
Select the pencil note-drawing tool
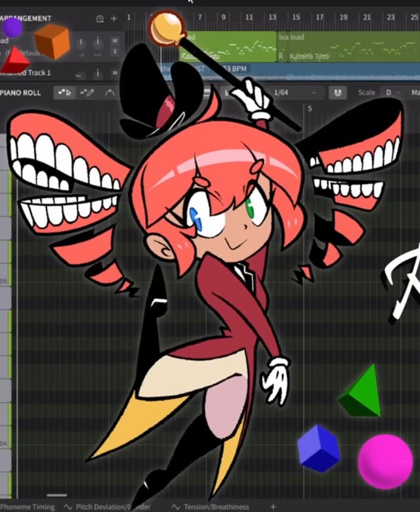coord(87,93)
